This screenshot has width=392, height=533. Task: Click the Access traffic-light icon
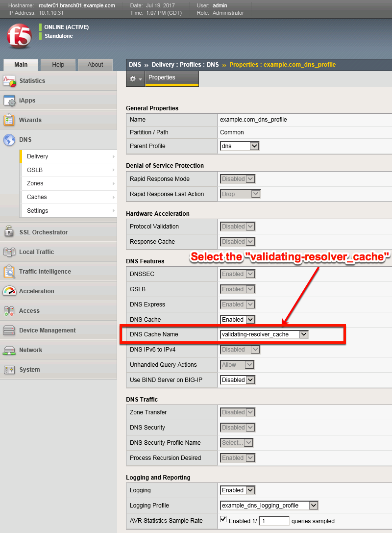[9, 311]
